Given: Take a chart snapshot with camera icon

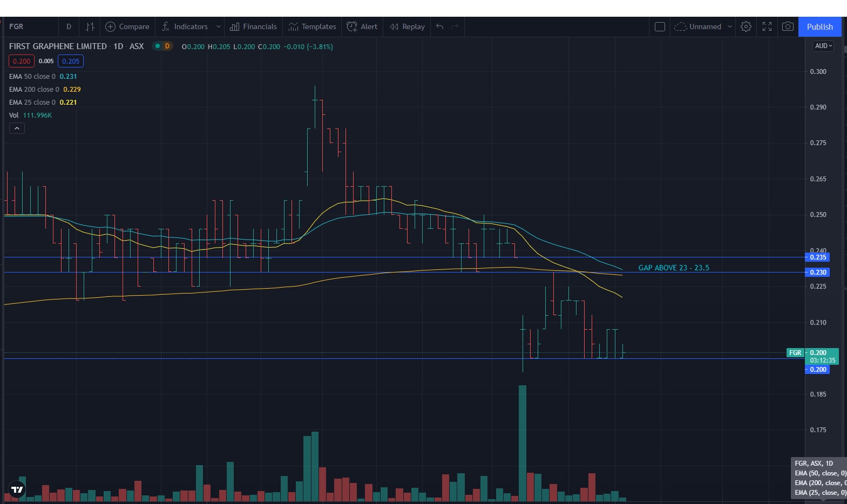Looking at the screenshot, I should [788, 26].
